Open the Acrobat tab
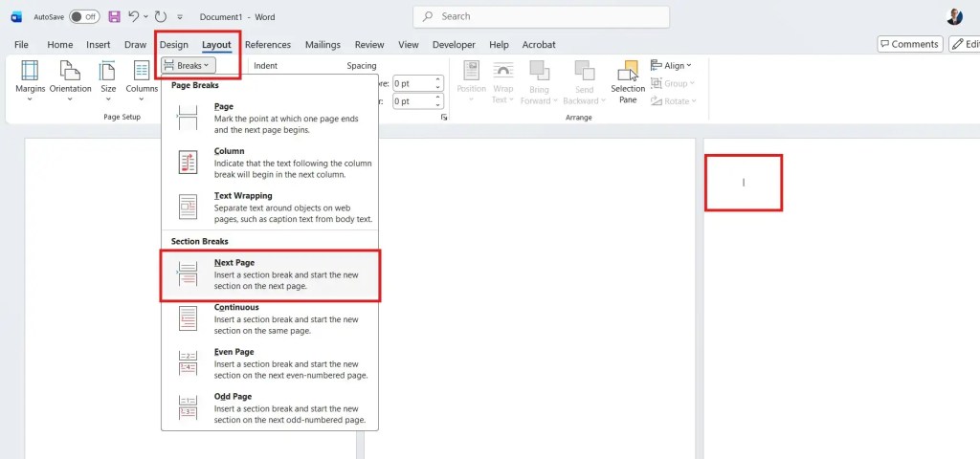The image size is (980, 459). (x=539, y=44)
